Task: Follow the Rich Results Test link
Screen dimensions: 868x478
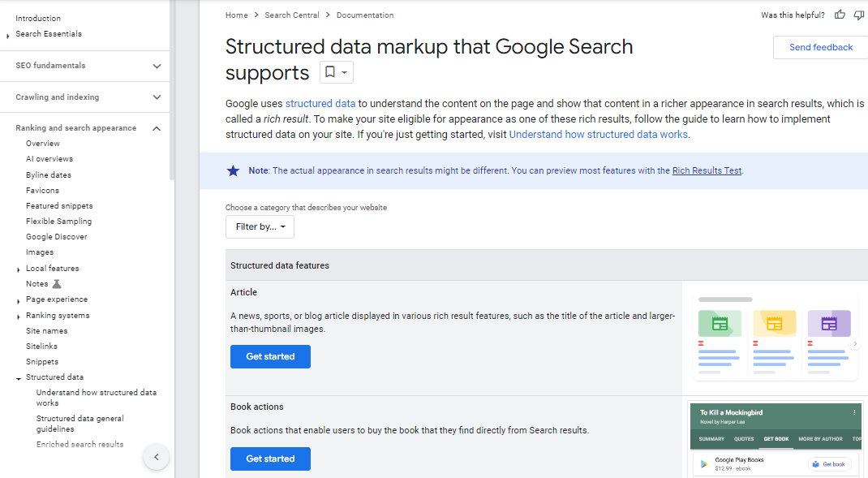Action: coord(707,170)
